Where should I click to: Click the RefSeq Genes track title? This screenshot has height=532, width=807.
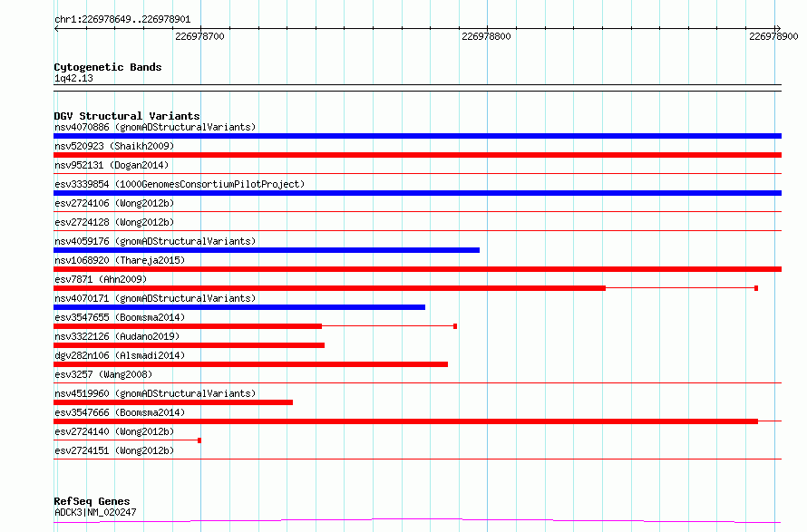click(x=92, y=501)
